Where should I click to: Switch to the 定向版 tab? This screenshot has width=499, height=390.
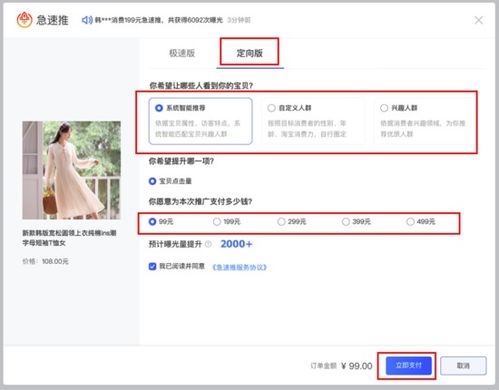pos(250,53)
